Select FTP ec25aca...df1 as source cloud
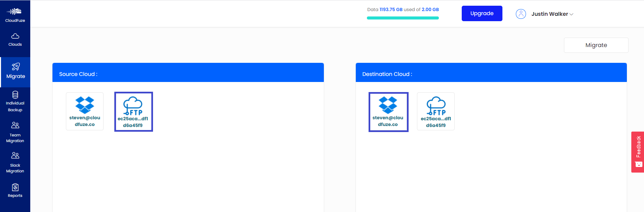644x212 pixels. click(x=134, y=112)
